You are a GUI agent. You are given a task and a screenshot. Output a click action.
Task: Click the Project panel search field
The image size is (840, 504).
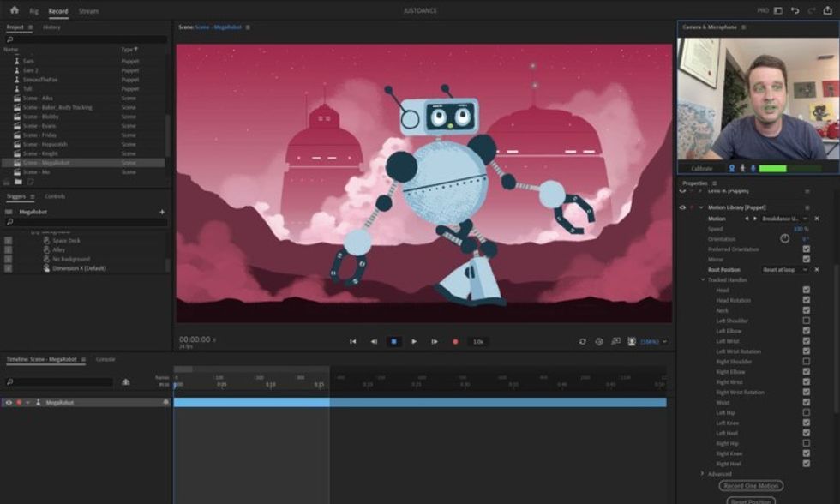coord(86,39)
